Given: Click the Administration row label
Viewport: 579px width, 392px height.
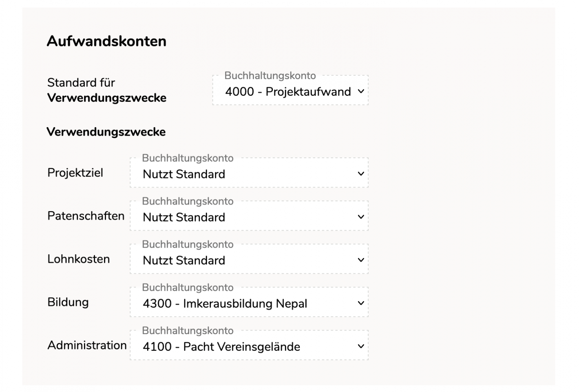Looking at the screenshot, I should 86,345.
